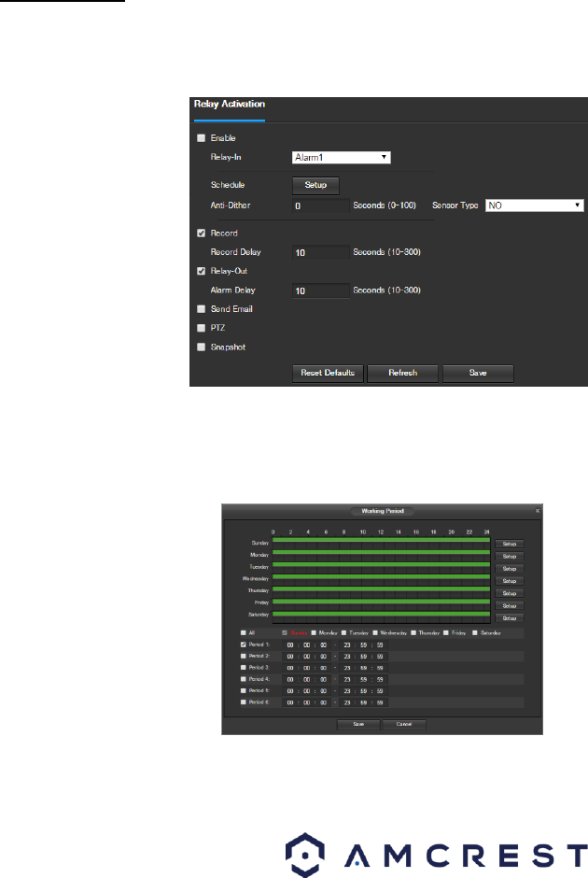Image resolution: width=588 pixels, height=878 pixels.
Task: Uncheck the Period 1 checkbox
Action: [x=244, y=645]
